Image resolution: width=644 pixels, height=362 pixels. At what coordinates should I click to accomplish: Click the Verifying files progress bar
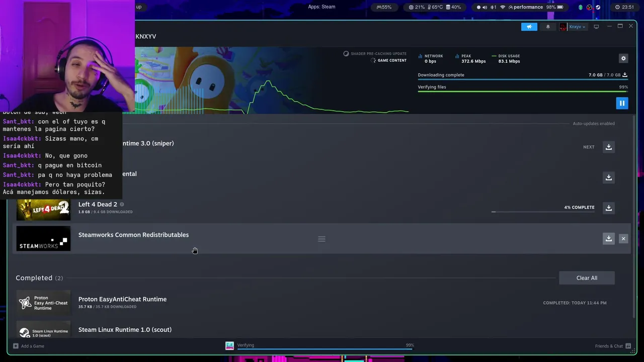click(x=523, y=92)
